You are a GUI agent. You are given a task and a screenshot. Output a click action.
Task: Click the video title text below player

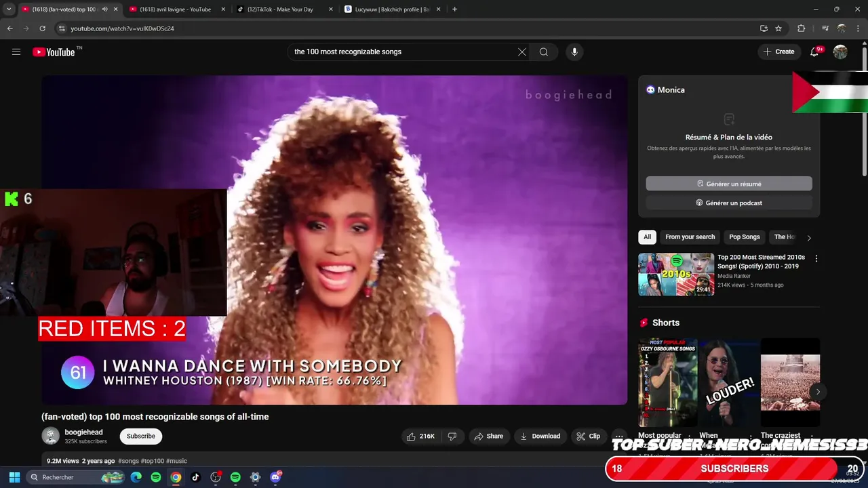(x=155, y=417)
